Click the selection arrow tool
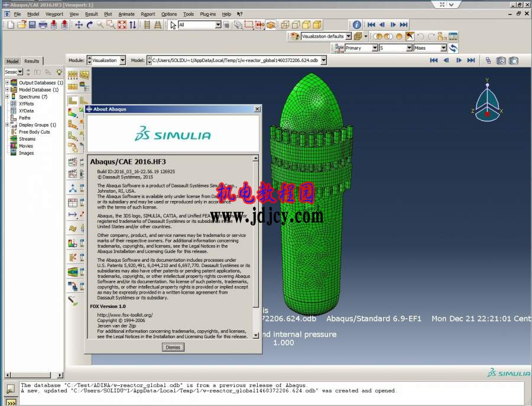This screenshot has width=532, height=406. pos(173,25)
